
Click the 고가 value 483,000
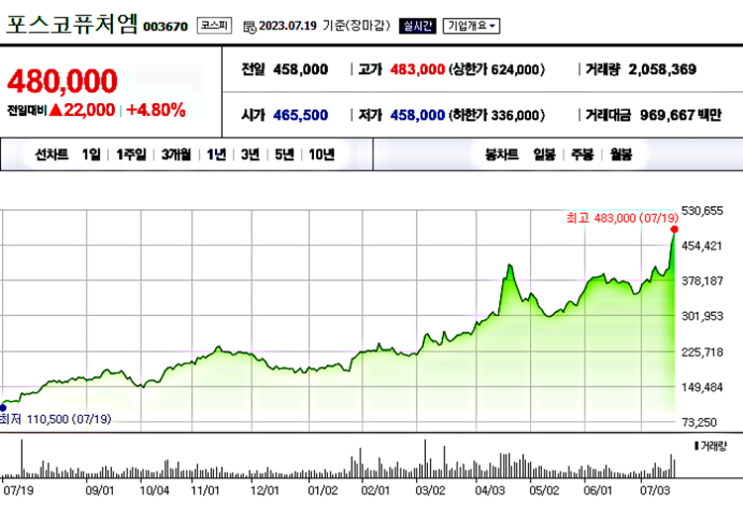pos(417,70)
